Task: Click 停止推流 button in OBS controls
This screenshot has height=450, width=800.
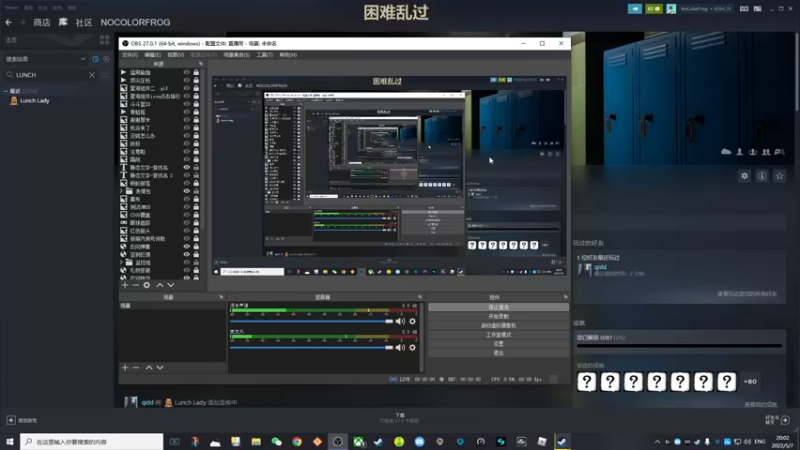Action: pos(498,307)
